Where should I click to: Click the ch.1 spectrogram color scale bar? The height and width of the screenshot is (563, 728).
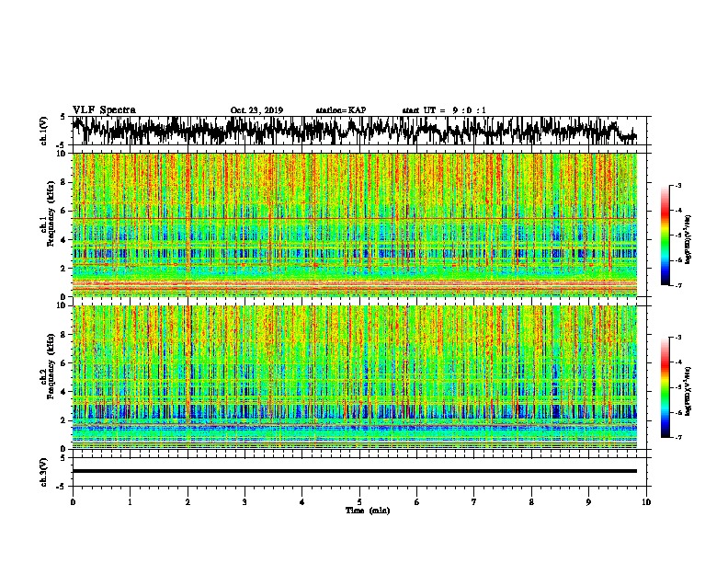pos(665,236)
